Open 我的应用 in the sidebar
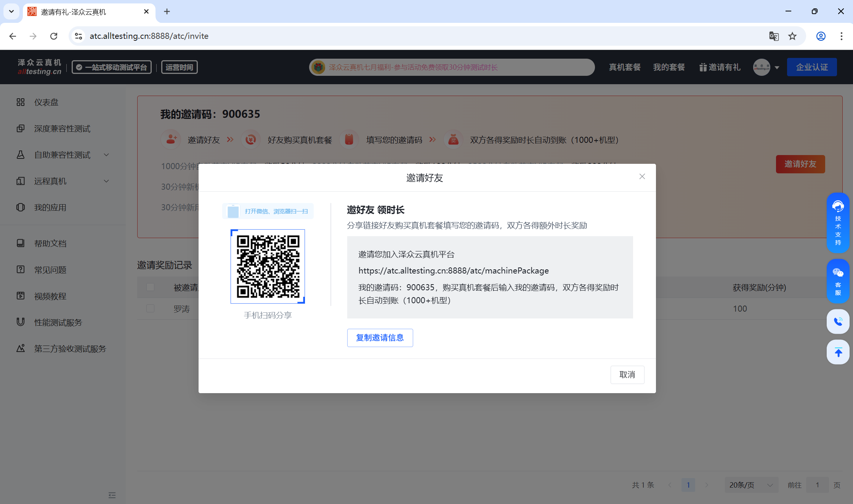Viewport: 853px width, 504px height. tap(50, 208)
